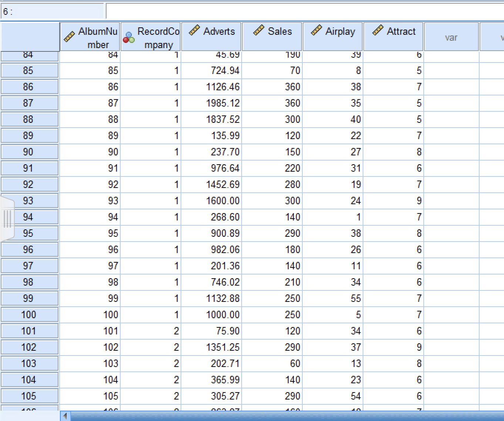Click Adverts cell 1452.69
Screen dimensions: 504x421
[211, 184]
